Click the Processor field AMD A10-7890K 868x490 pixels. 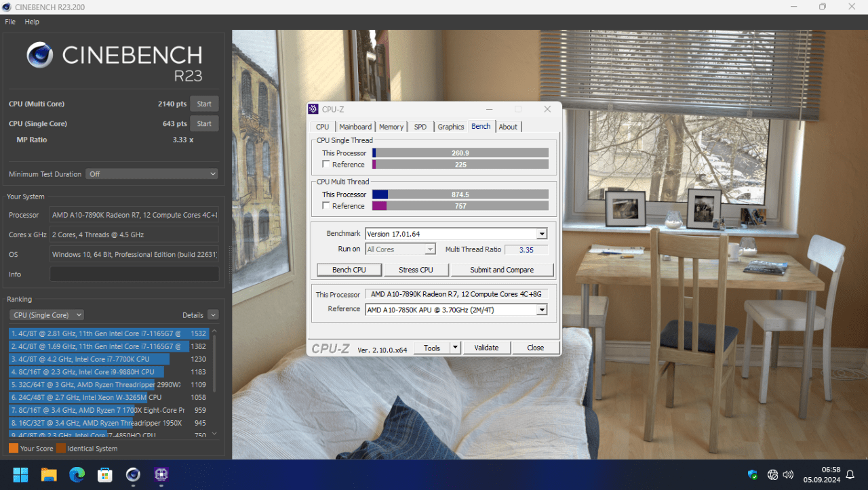pos(134,215)
